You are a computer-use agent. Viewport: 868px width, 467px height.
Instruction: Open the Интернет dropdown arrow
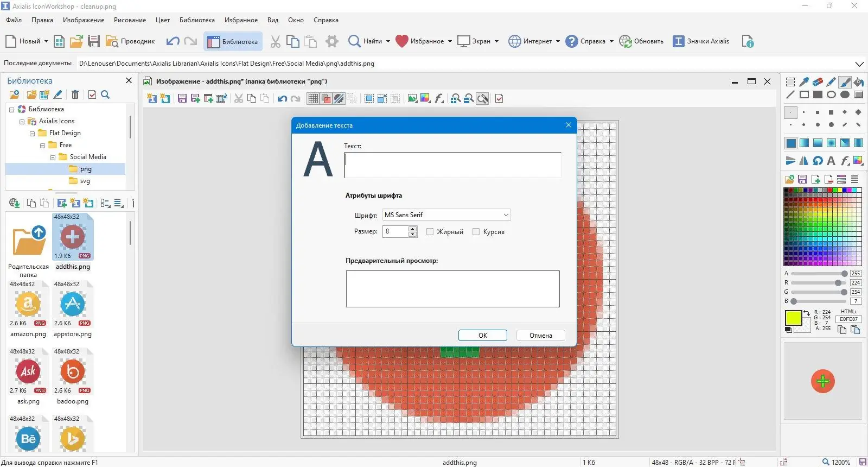click(x=558, y=41)
